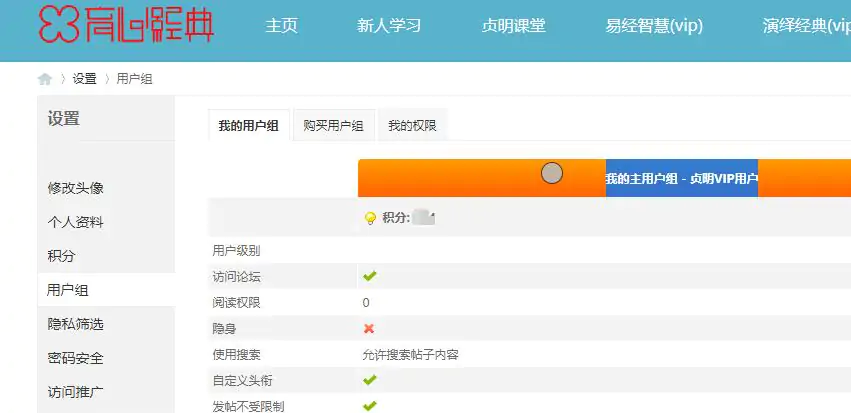Open 易经智慧(vip) navigation item
Viewport: 851px width, 413px height.
(654, 26)
